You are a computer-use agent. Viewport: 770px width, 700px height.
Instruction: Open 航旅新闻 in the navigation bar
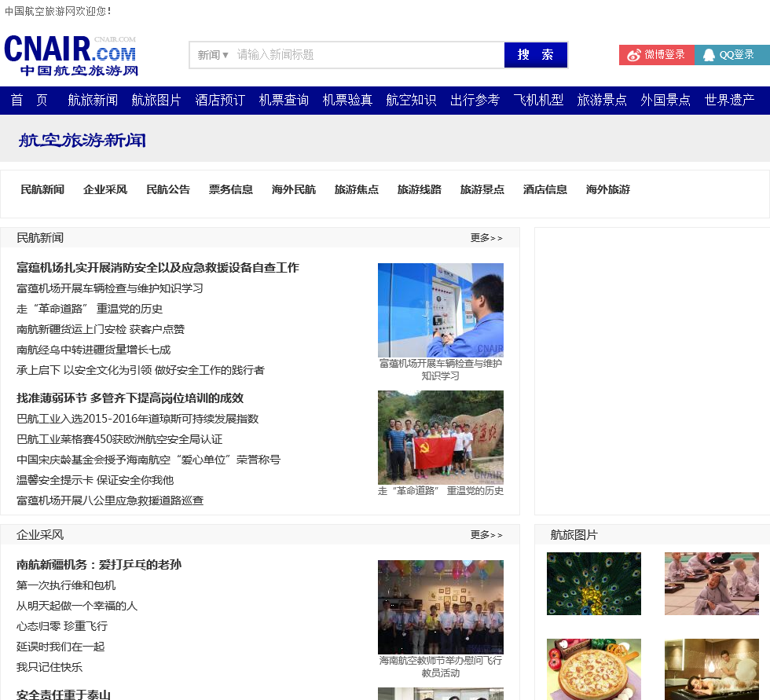click(93, 100)
